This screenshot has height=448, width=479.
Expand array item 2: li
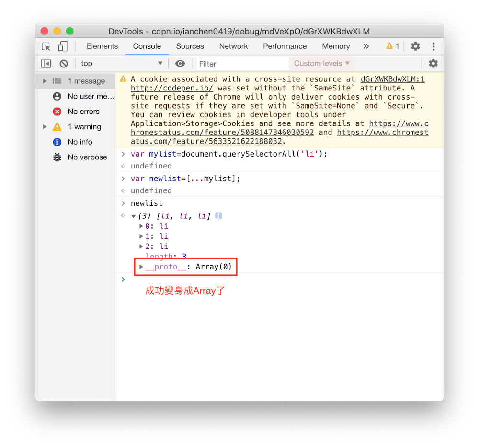pos(141,246)
